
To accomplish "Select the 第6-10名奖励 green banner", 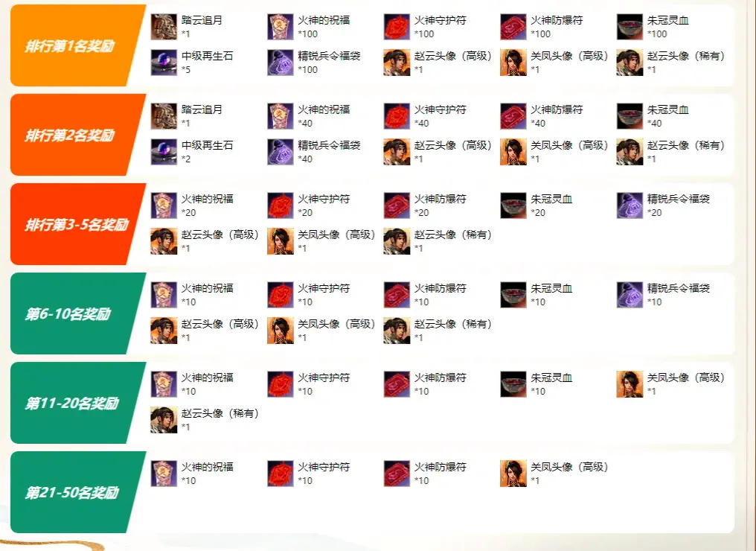I will click(x=77, y=313).
